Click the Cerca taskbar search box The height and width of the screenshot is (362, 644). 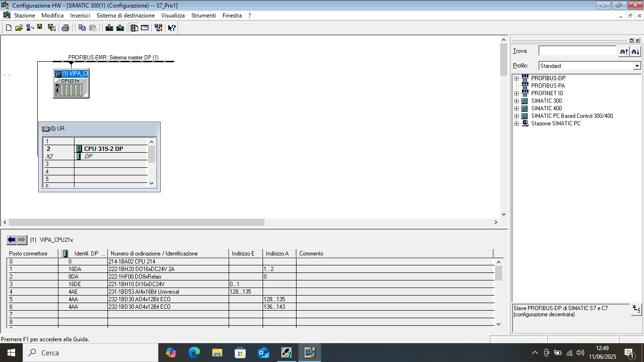tap(91, 353)
